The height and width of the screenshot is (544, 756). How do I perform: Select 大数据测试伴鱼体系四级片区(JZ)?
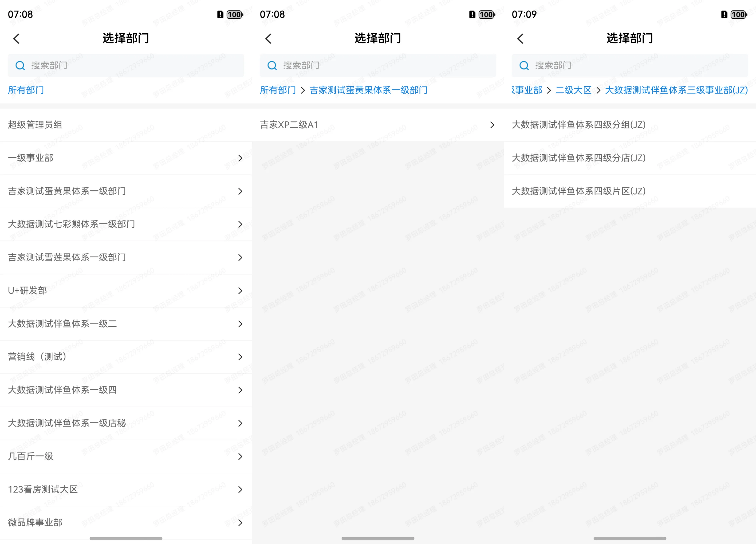pyautogui.click(x=579, y=191)
